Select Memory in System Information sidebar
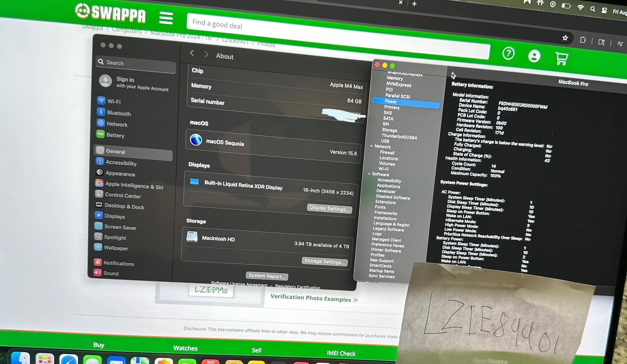 tap(395, 78)
